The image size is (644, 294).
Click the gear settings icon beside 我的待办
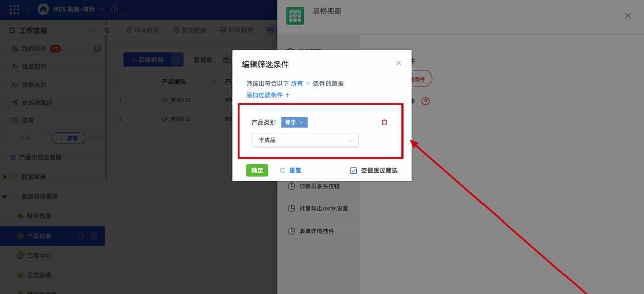coord(96,48)
